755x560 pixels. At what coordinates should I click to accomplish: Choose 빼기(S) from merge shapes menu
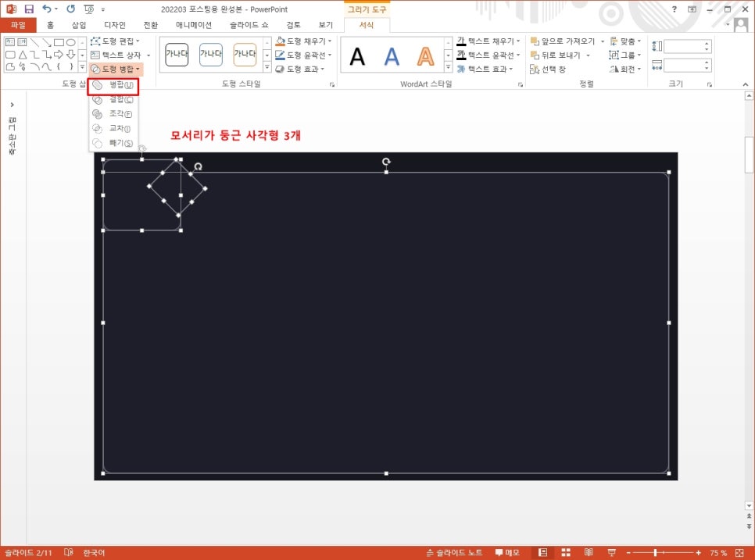(113, 143)
